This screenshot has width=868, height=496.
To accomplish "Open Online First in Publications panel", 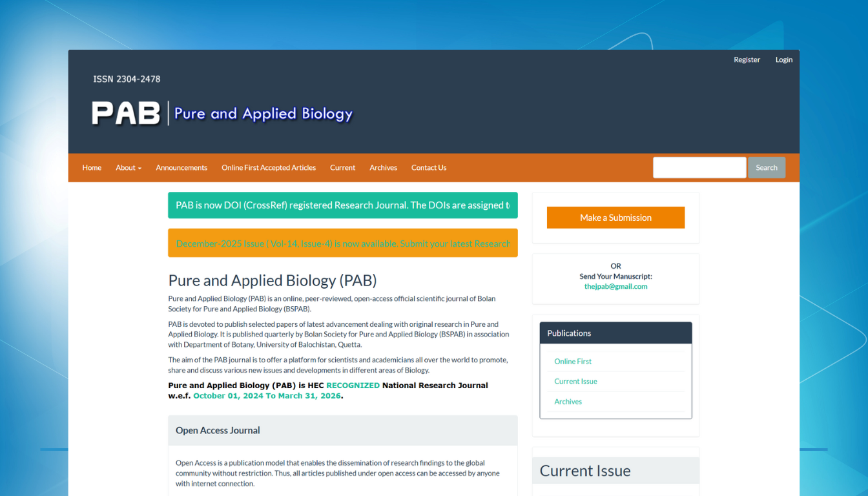I will tap(573, 362).
